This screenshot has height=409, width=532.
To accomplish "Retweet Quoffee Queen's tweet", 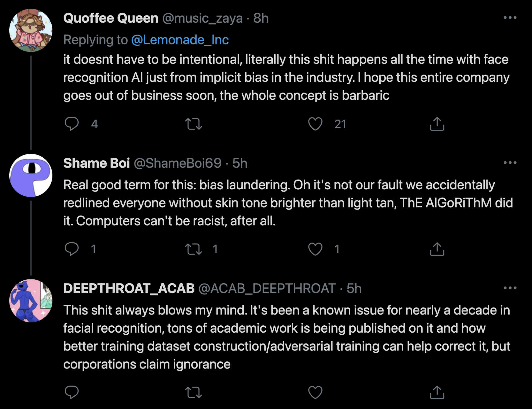I will [193, 124].
